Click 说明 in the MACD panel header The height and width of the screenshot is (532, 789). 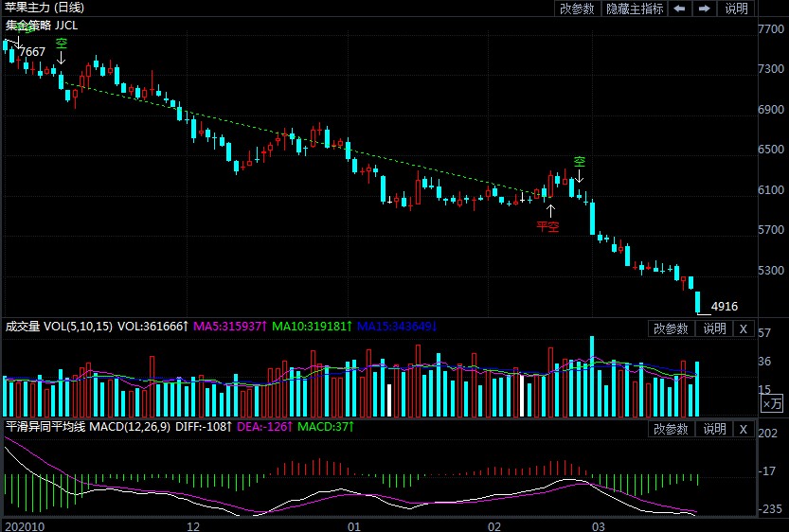click(712, 429)
